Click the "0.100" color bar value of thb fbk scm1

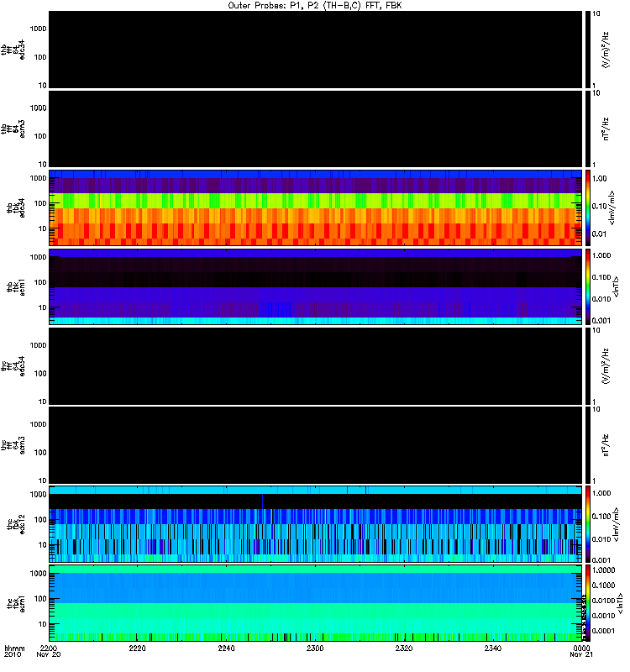click(601, 277)
